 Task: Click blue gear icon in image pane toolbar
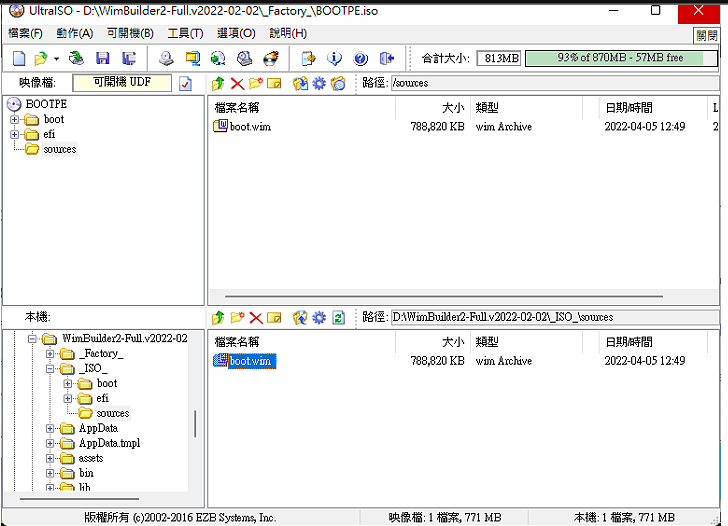[319, 84]
